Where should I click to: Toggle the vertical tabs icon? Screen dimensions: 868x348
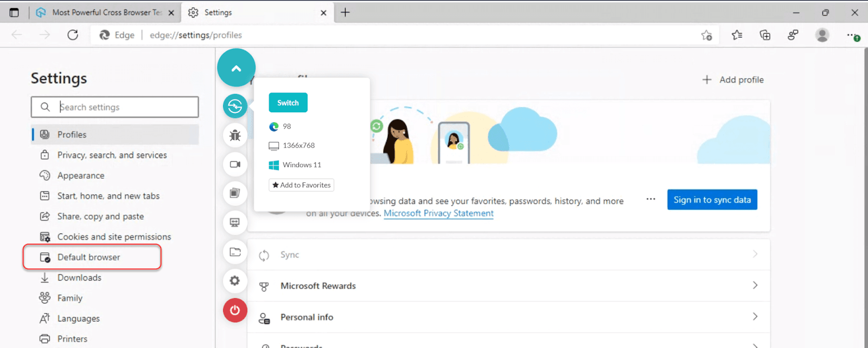[x=14, y=12]
